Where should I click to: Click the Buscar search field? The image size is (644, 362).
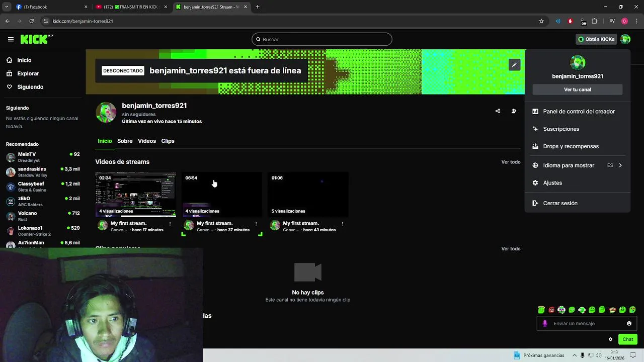click(x=322, y=39)
